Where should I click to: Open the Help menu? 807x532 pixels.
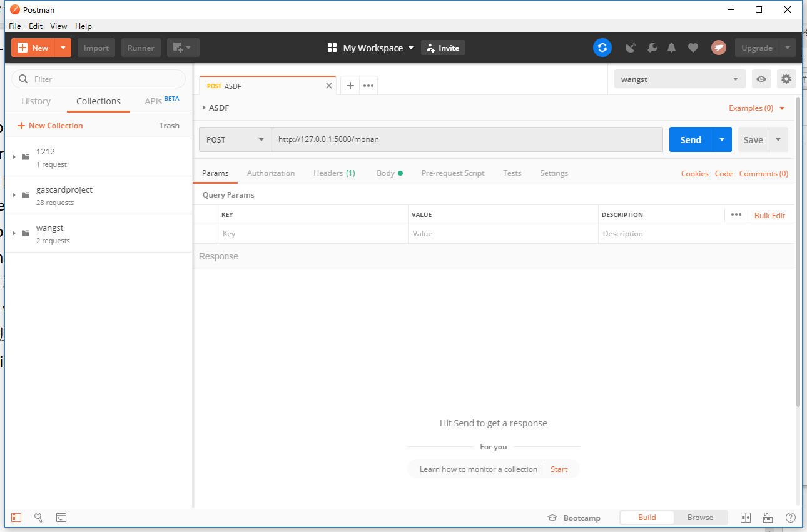pos(83,26)
